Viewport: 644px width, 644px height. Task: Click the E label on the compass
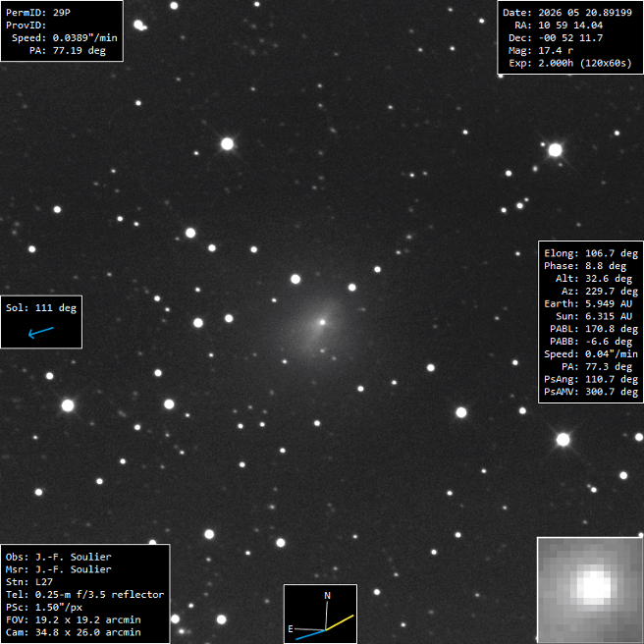pos(291,629)
